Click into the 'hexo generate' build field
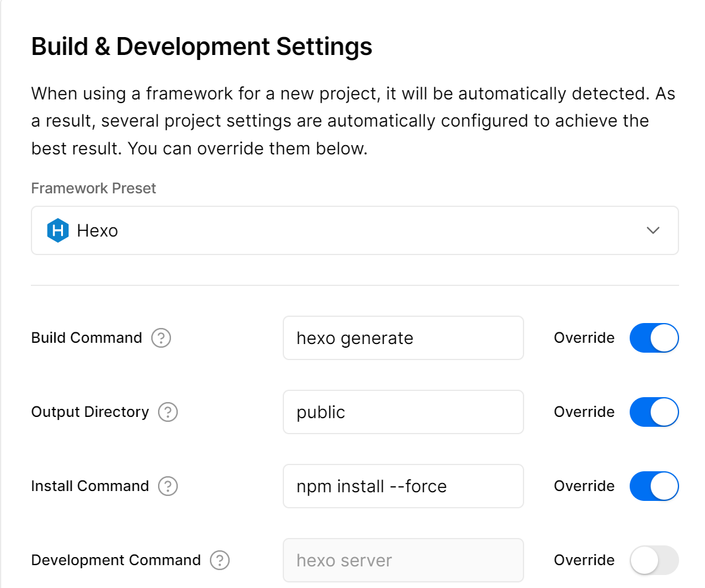705x588 pixels. click(x=403, y=338)
